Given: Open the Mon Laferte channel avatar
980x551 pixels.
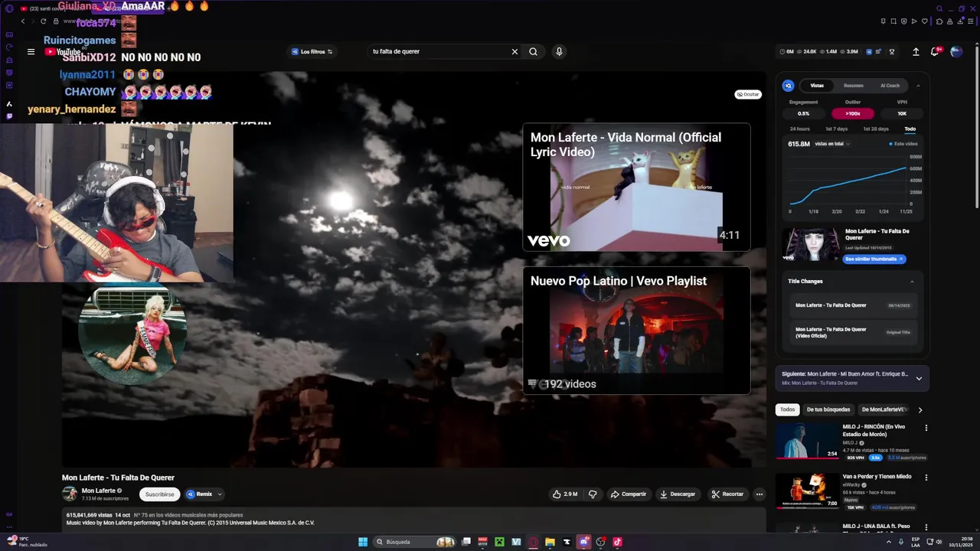Looking at the screenshot, I should 70,494.
